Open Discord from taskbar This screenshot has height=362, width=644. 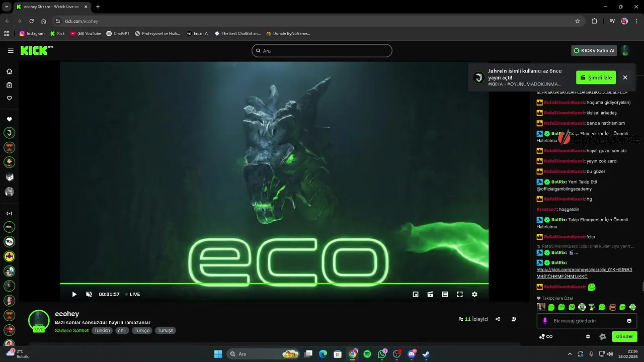(412, 354)
